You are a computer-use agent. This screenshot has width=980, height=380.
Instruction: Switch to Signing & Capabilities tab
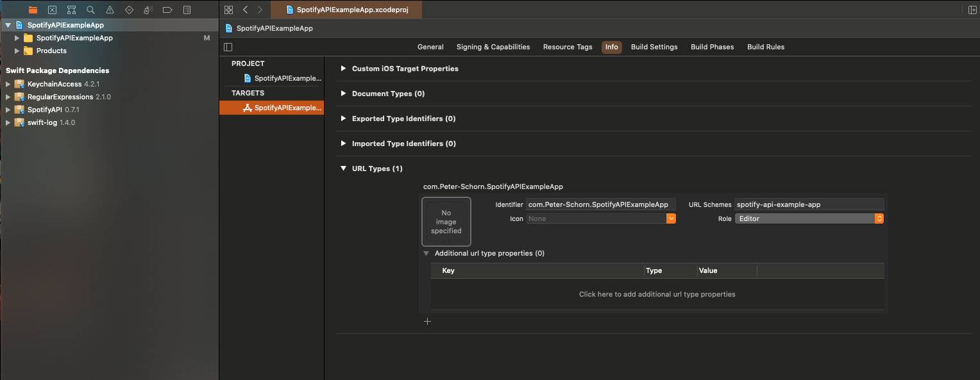[x=493, y=47]
